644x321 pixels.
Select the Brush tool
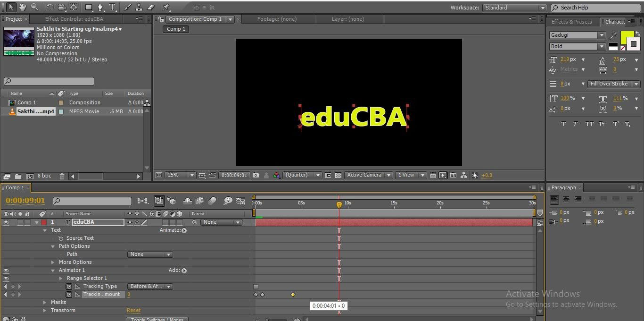coord(128,7)
